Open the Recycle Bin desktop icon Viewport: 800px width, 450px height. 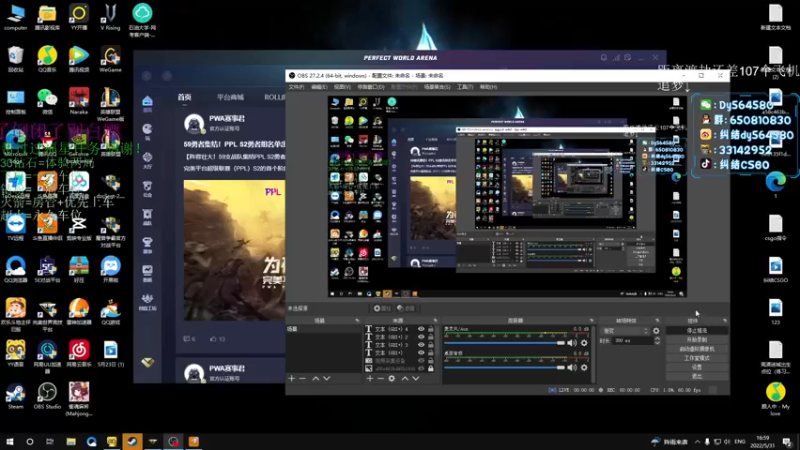pyautogui.click(x=15, y=59)
